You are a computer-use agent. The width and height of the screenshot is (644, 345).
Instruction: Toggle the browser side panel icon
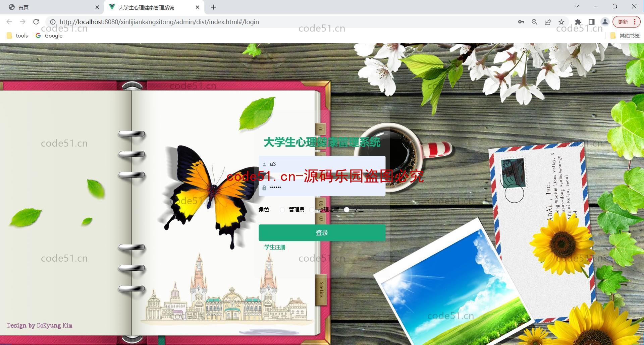[591, 22]
